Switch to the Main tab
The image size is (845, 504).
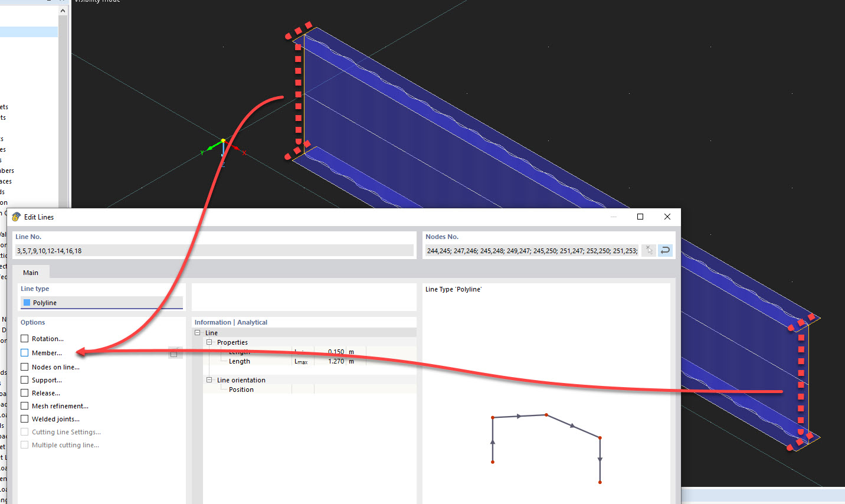[x=31, y=272]
